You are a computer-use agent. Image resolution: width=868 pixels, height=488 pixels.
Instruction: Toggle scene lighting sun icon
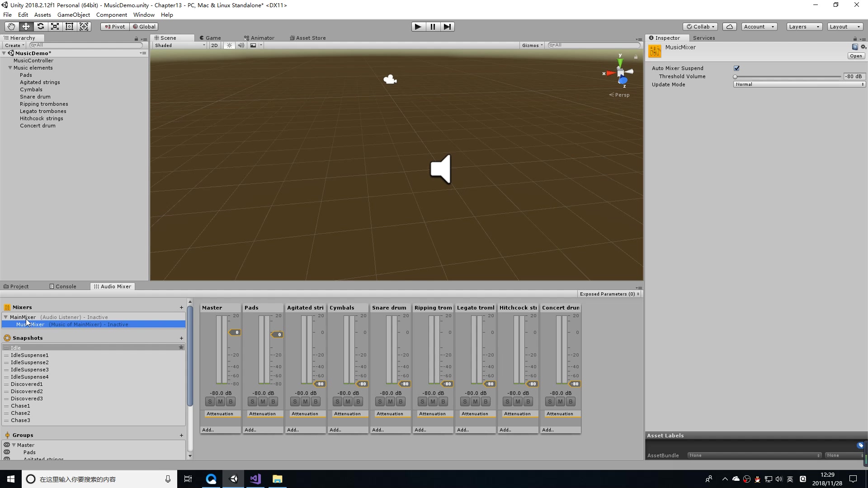pos(229,45)
